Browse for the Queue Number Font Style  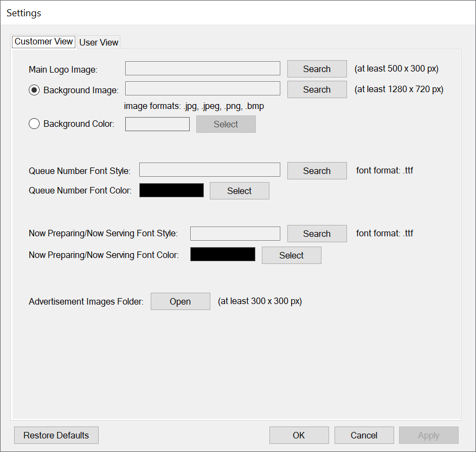pos(317,171)
